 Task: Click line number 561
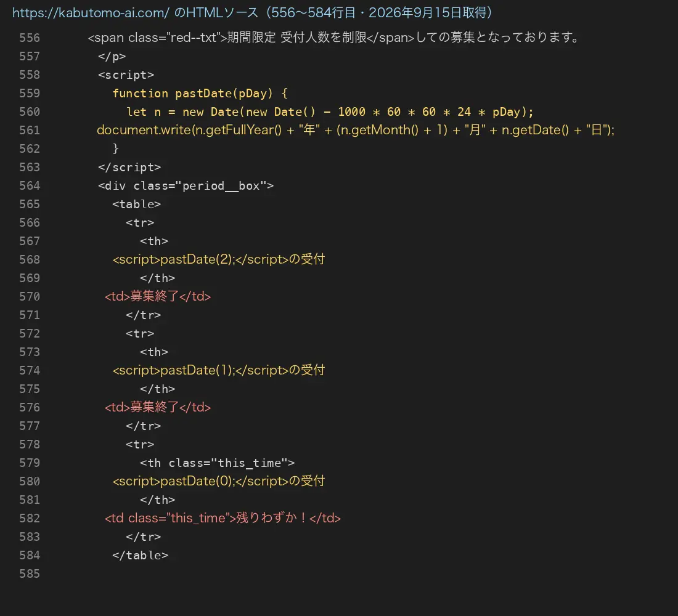point(30,130)
